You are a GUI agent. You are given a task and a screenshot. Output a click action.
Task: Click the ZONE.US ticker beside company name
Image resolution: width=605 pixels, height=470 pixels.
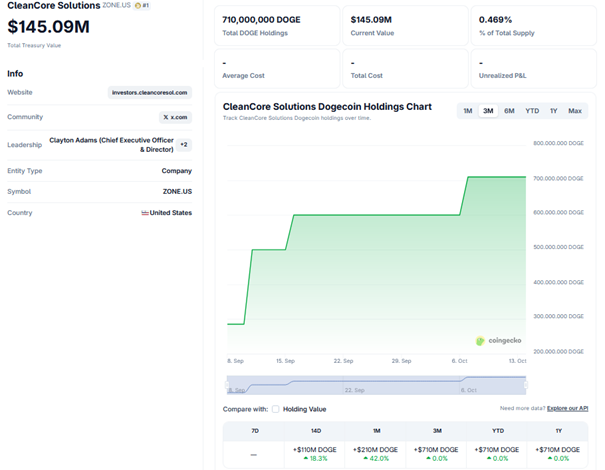tap(117, 6)
